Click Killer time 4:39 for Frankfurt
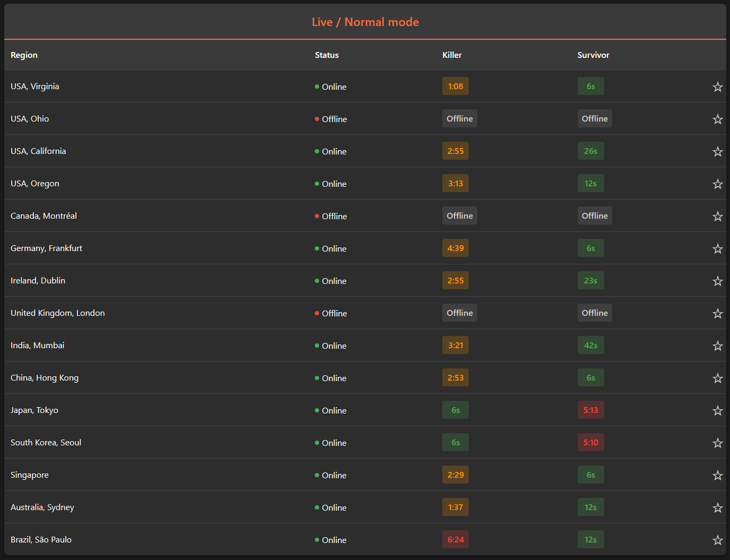 click(456, 248)
